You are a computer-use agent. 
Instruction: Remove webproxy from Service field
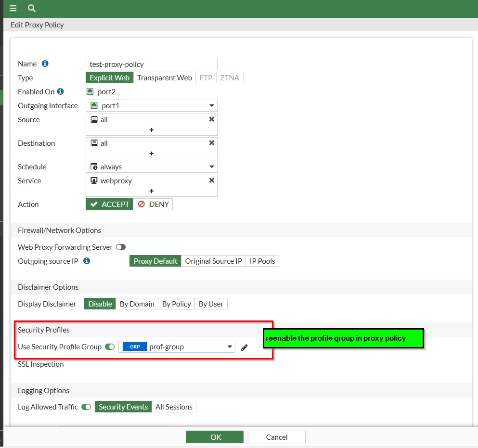pos(211,180)
